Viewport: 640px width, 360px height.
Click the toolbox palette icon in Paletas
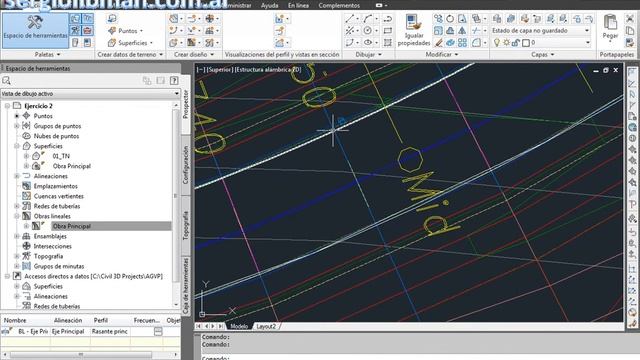pos(87,31)
